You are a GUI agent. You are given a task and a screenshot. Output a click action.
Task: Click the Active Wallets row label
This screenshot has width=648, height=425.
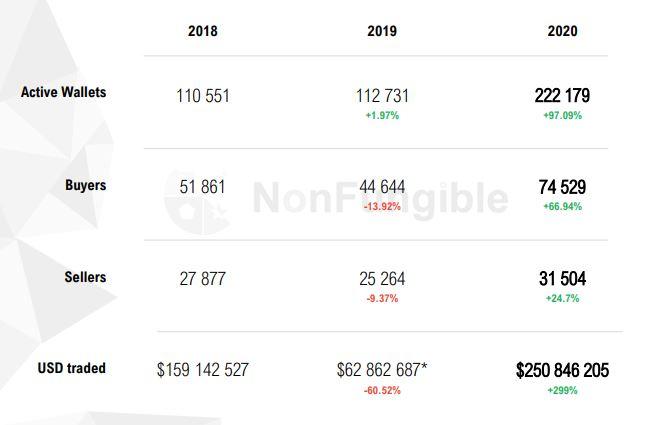(63, 92)
